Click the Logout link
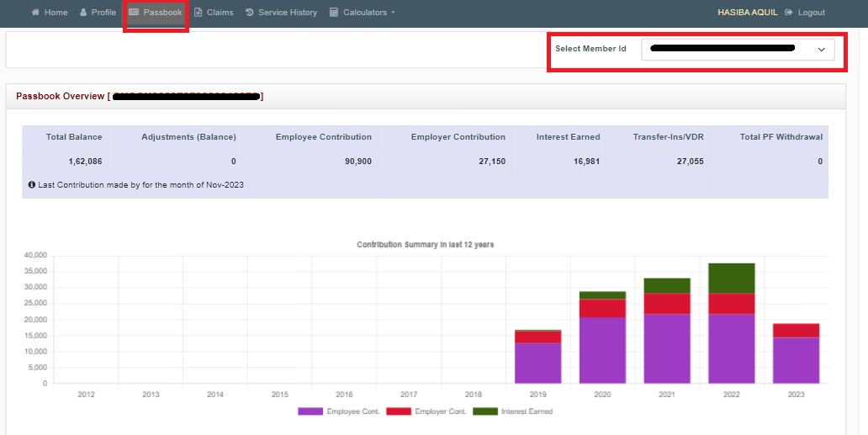The width and height of the screenshot is (868, 435). point(811,13)
